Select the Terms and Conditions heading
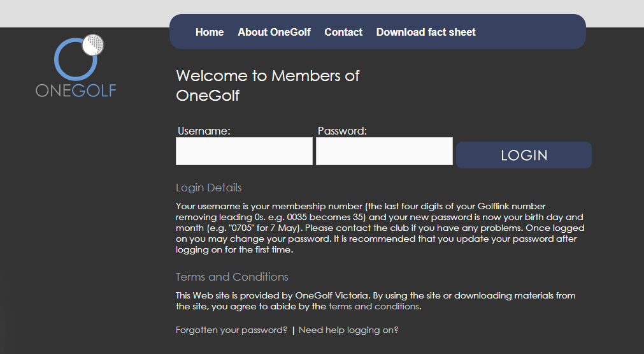The width and height of the screenshot is (644, 354). point(232,277)
